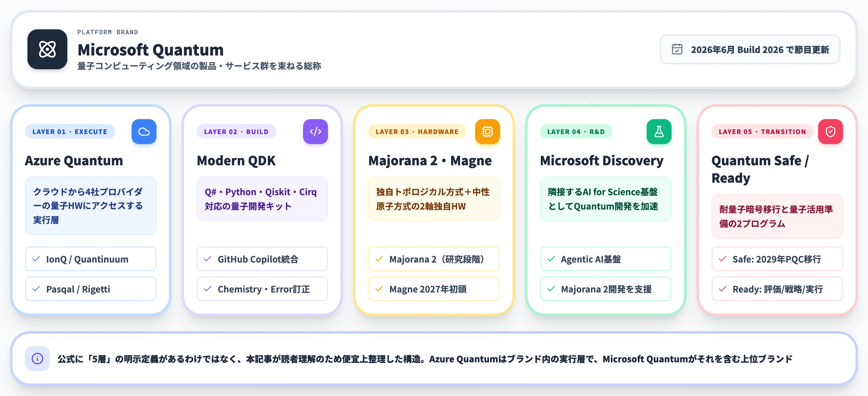Viewport: 868px width, 396px height.
Task: Click the purple code brackets icon on the Modern QDK card
Action: click(316, 132)
